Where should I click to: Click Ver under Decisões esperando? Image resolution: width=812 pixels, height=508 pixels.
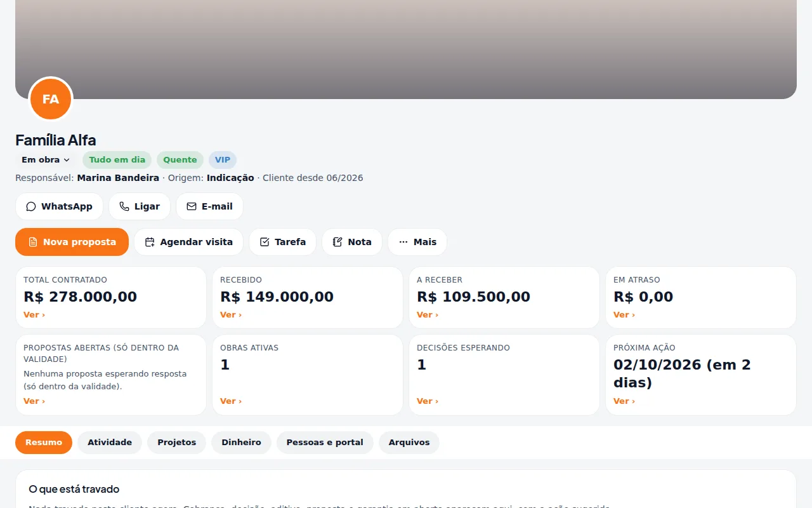click(x=428, y=401)
